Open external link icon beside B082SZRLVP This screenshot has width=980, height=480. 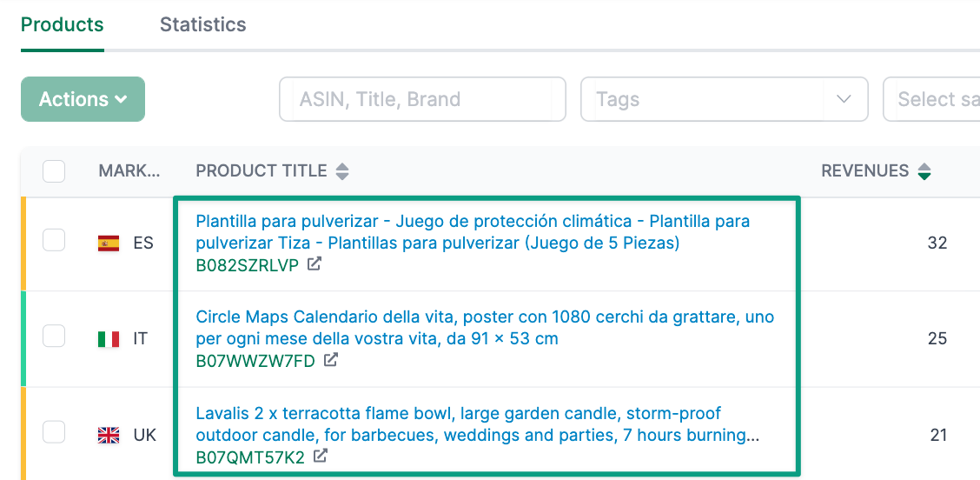coord(315,264)
